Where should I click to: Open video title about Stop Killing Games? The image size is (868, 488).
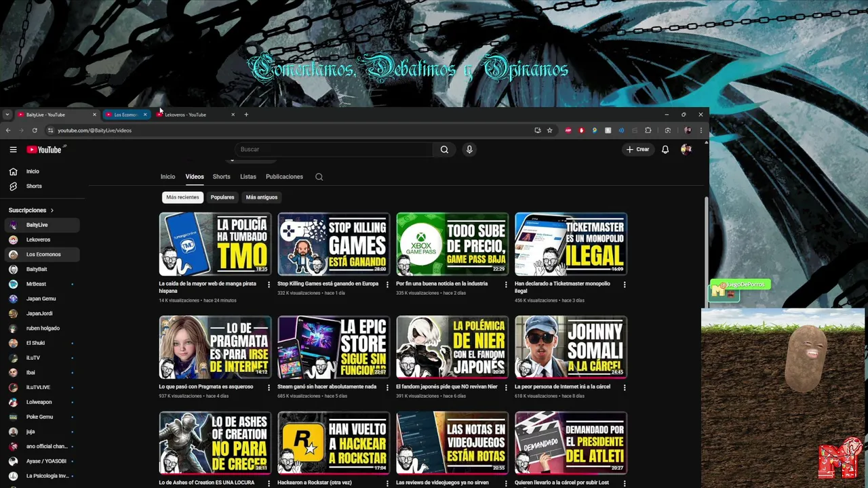click(328, 284)
